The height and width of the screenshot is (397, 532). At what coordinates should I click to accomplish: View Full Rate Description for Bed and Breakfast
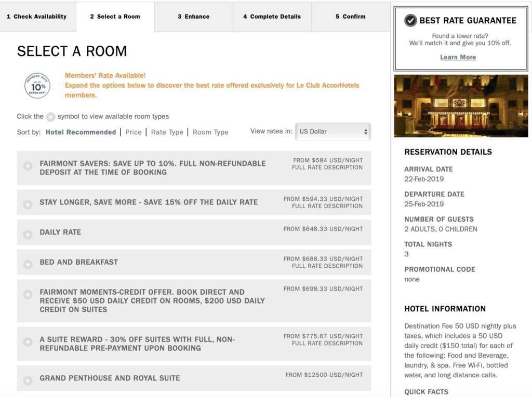click(x=327, y=266)
